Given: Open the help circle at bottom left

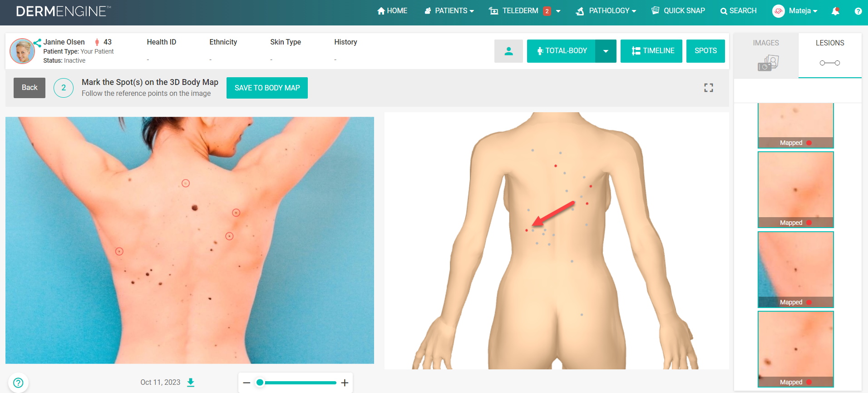Looking at the screenshot, I should [18, 383].
